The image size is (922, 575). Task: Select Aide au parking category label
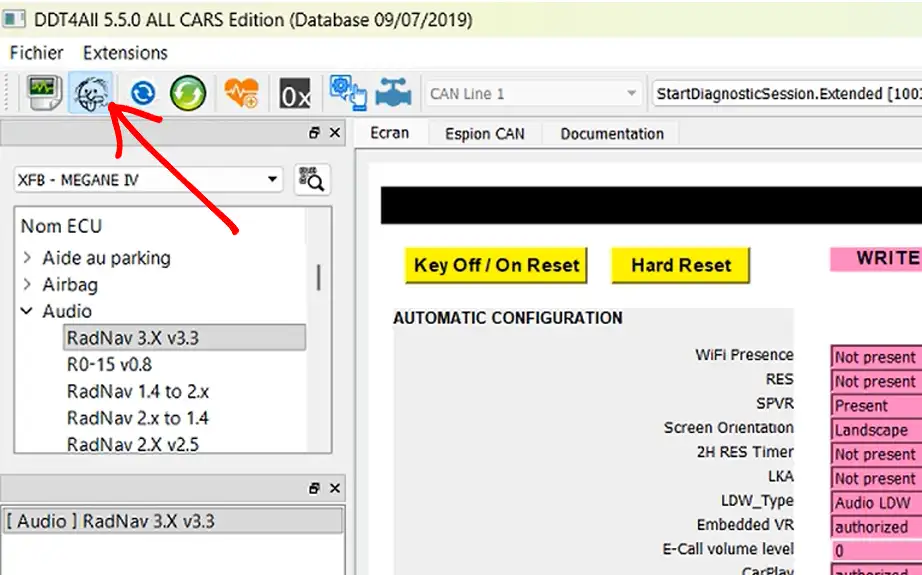point(106,258)
